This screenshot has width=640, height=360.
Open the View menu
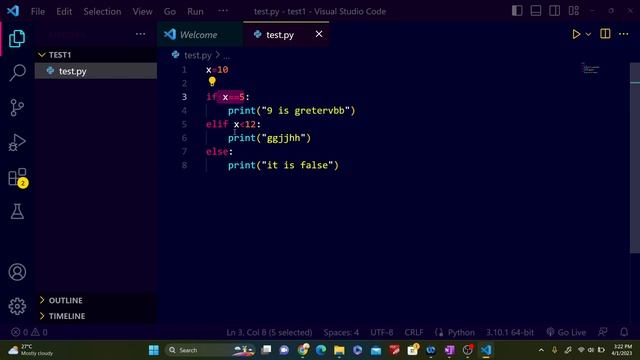(x=142, y=11)
